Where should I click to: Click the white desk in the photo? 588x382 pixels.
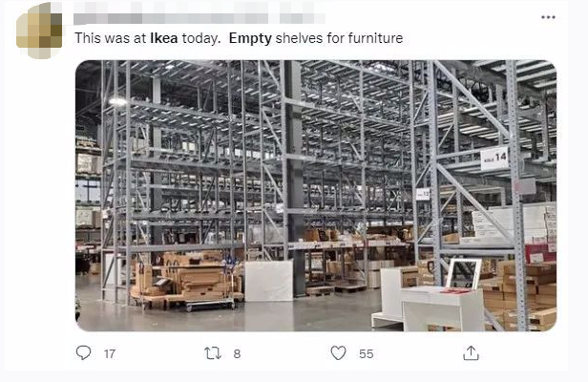point(443,308)
